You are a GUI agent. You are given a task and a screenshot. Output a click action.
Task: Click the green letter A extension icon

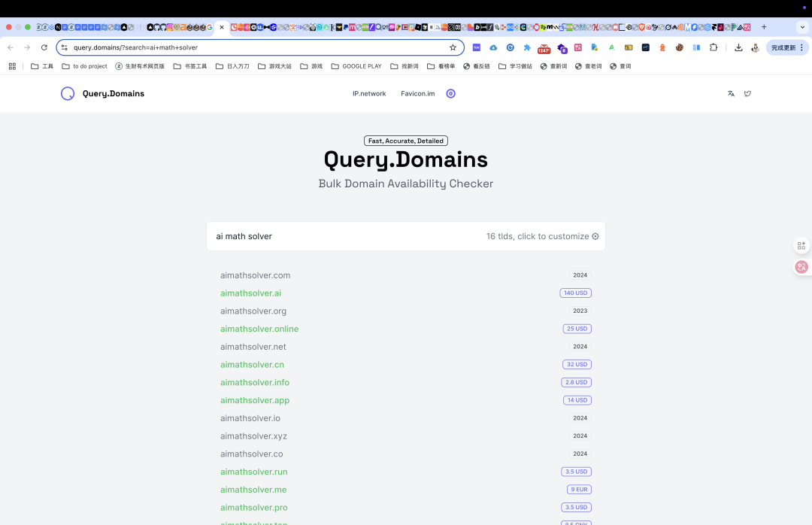[x=611, y=47]
